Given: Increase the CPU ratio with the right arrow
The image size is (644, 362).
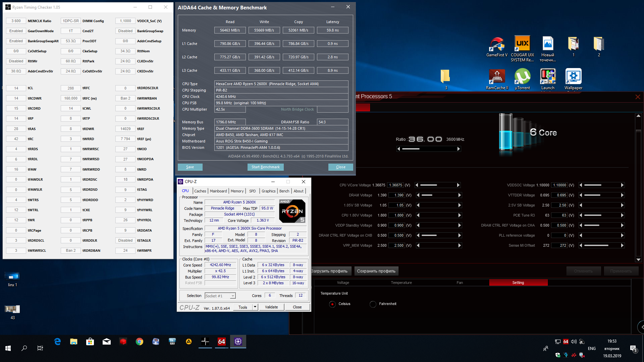Looking at the screenshot, I should tap(459, 149).
